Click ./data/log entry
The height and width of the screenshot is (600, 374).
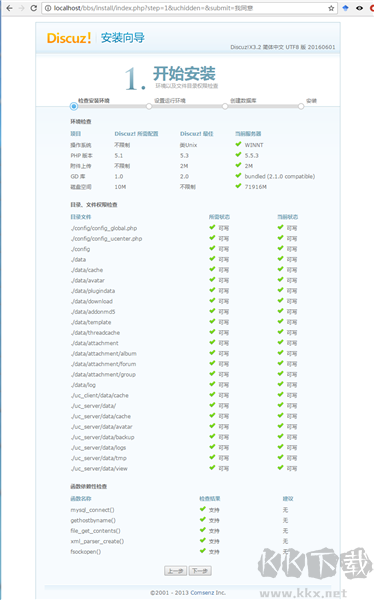[x=83, y=385]
